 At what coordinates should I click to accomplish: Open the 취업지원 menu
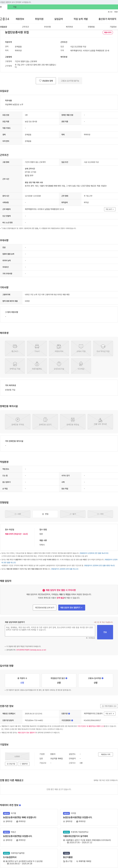(39, 19)
